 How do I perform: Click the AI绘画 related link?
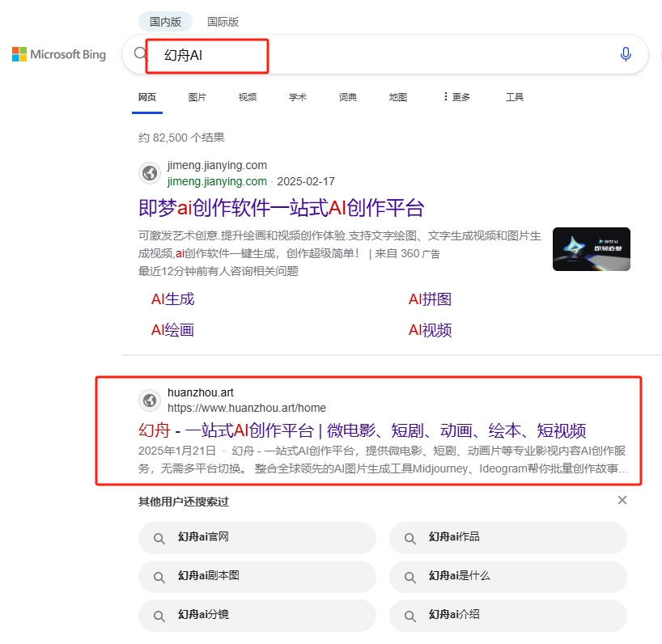[x=172, y=330]
